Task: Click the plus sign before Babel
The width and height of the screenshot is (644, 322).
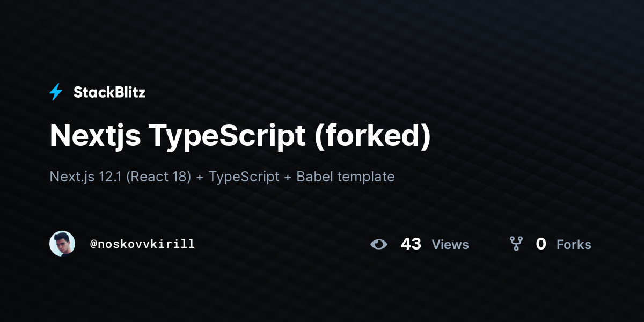Action: [288, 177]
